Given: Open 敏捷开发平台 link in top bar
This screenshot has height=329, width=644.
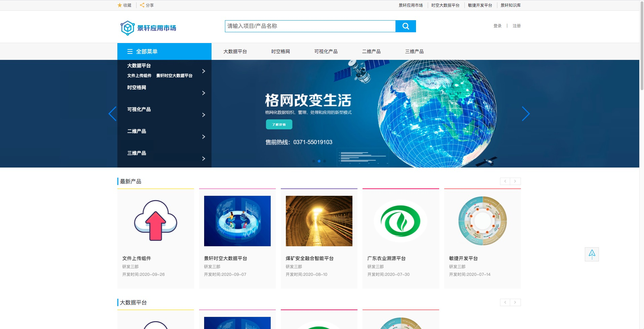Looking at the screenshot, I should tap(480, 5).
